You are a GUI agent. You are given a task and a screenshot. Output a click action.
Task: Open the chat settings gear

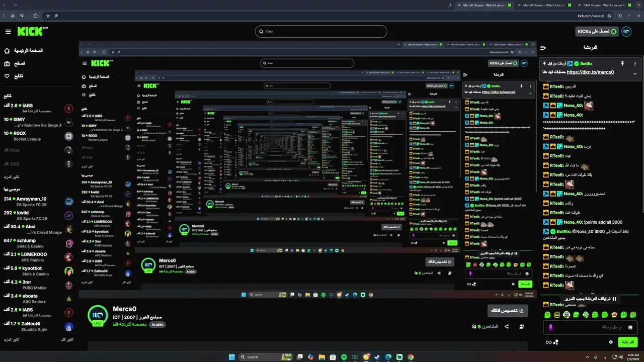click(611, 342)
